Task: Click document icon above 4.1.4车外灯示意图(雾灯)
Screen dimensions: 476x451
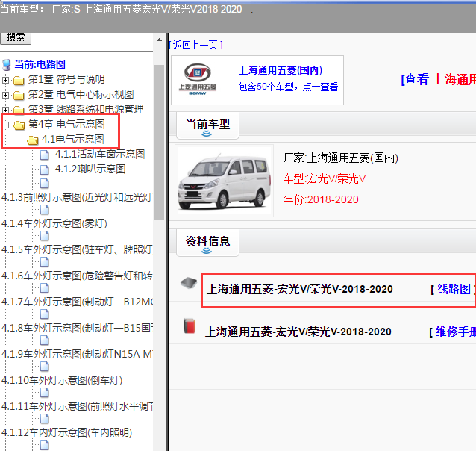Action: click(x=45, y=209)
